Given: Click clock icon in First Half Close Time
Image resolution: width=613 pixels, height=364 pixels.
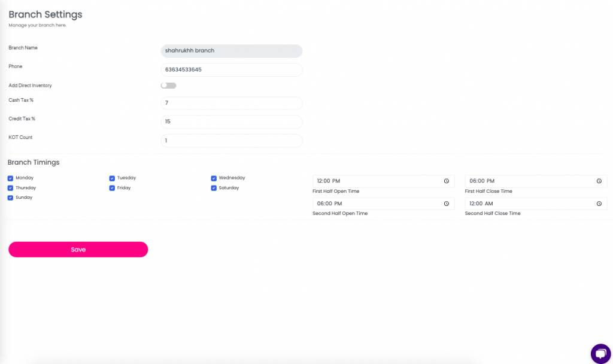Looking at the screenshot, I should (599, 181).
